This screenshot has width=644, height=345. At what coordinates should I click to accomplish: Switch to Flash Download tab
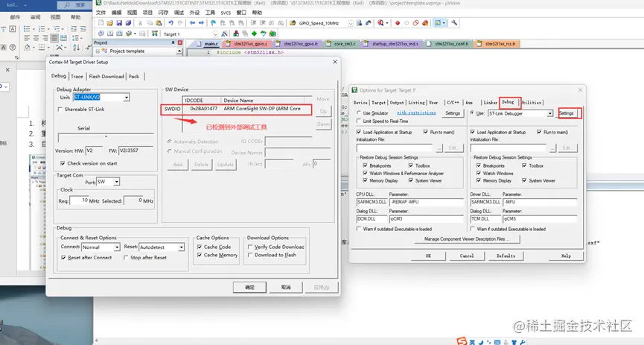tap(106, 77)
